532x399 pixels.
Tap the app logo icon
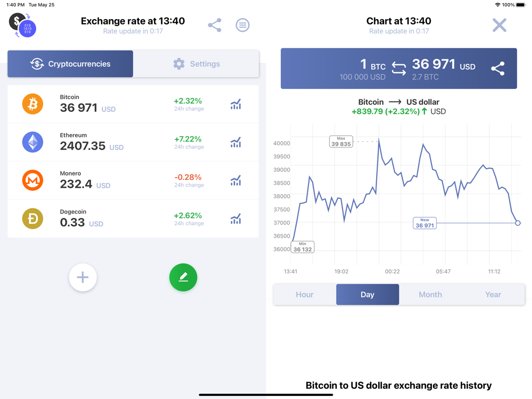click(22, 25)
